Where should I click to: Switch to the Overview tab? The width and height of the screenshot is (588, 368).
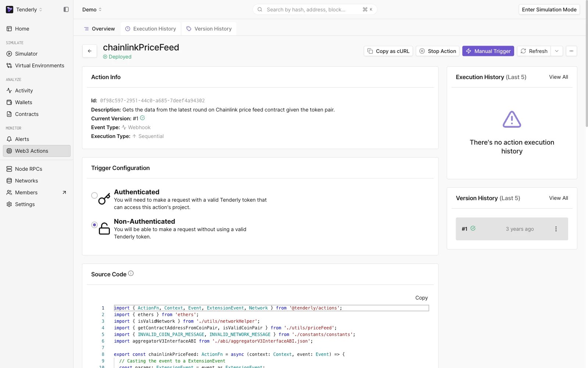(x=99, y=29)
